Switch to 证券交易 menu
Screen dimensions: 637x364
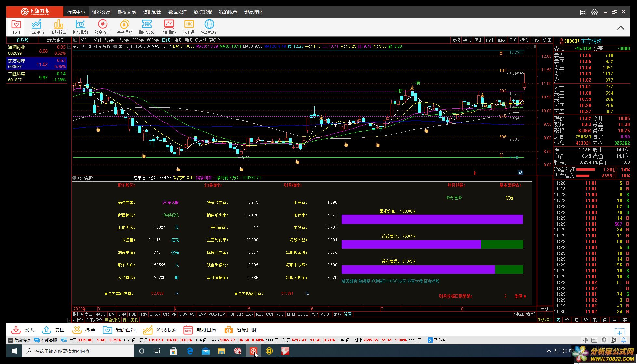click(101, 12)
